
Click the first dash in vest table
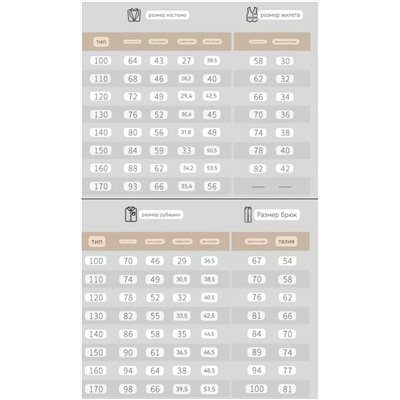pos(258,187)
